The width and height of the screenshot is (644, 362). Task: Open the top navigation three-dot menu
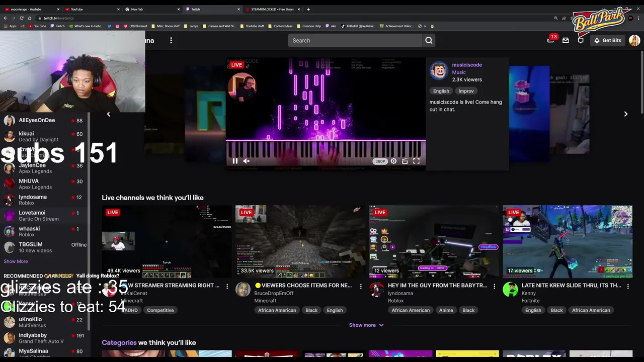tap(171, 40)
